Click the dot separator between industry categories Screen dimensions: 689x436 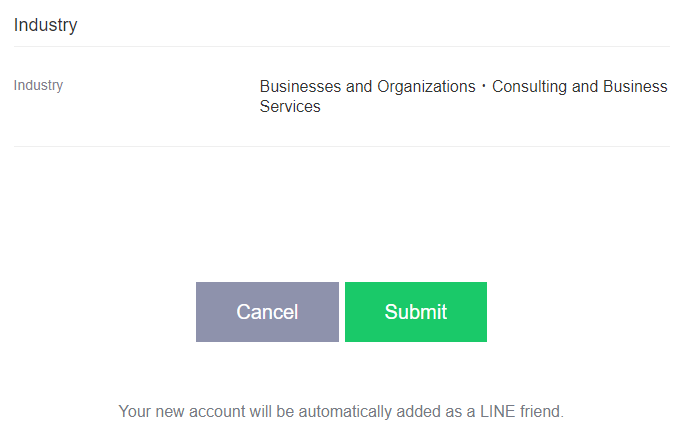(x=484, y=87)
